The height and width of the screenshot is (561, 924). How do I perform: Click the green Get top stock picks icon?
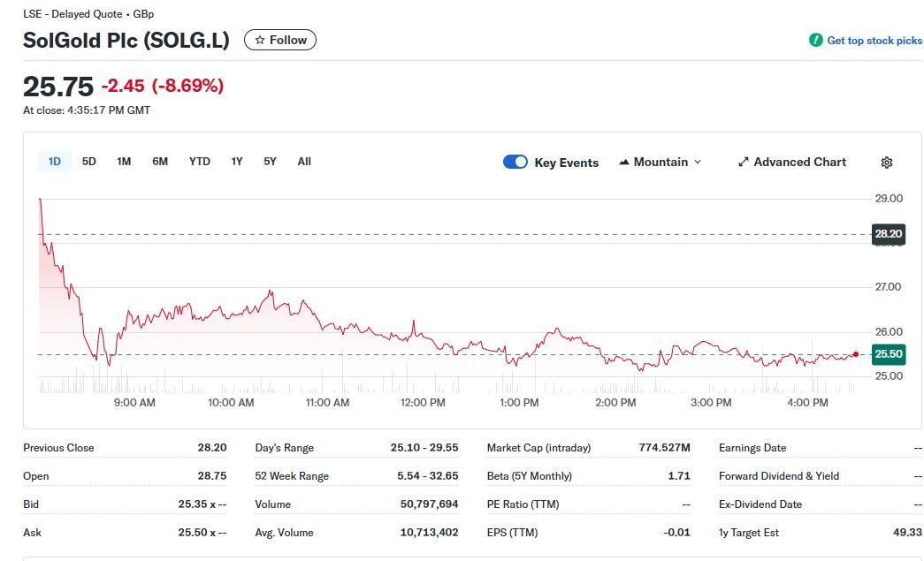click(x=814, y=40)
